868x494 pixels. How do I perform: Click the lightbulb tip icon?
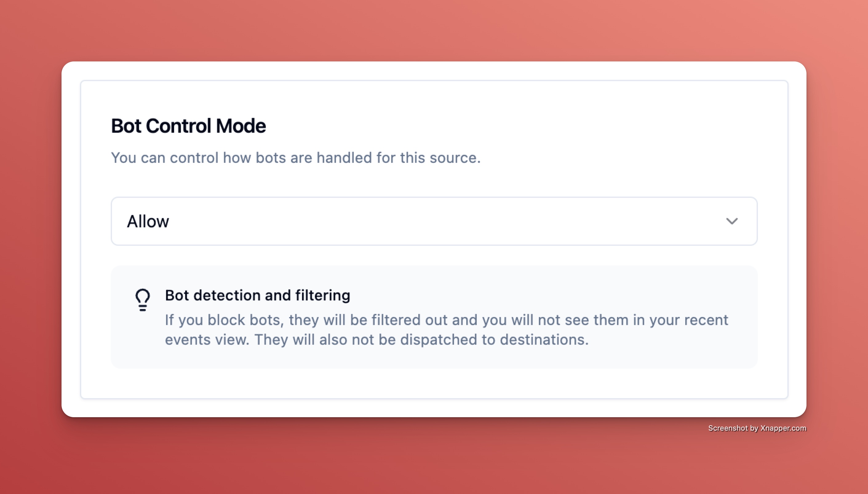[142, 300]
